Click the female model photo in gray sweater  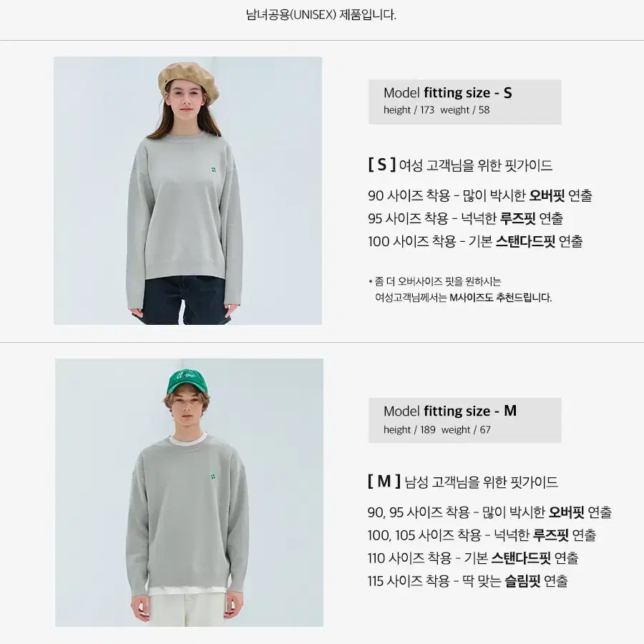(187, 190)
